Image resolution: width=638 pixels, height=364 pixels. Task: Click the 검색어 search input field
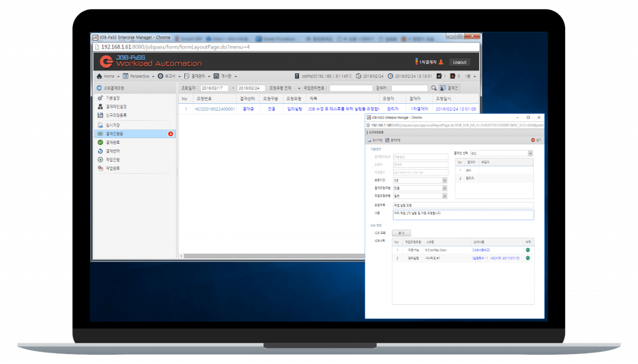click(x=409, y=88)
